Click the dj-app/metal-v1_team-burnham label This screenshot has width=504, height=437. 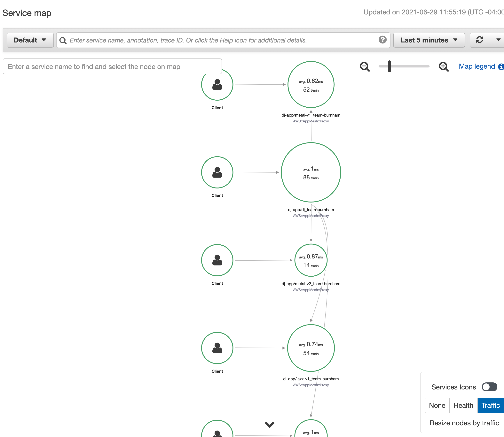311,115
